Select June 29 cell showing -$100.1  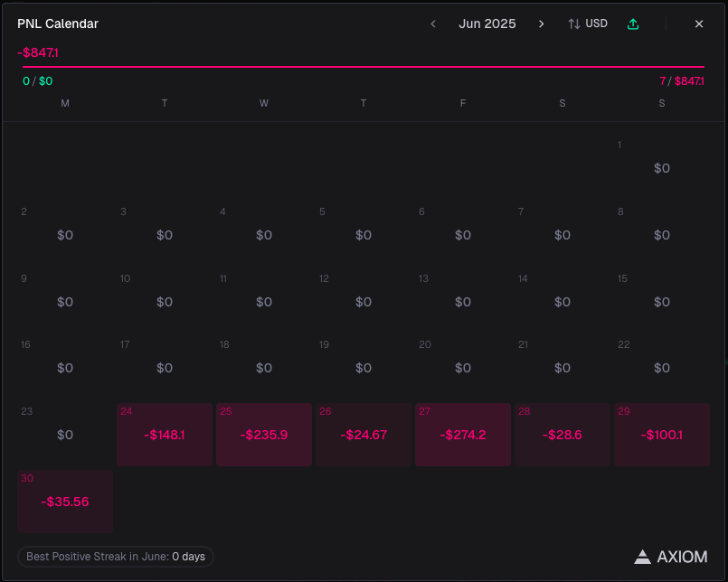pos(662,435)
